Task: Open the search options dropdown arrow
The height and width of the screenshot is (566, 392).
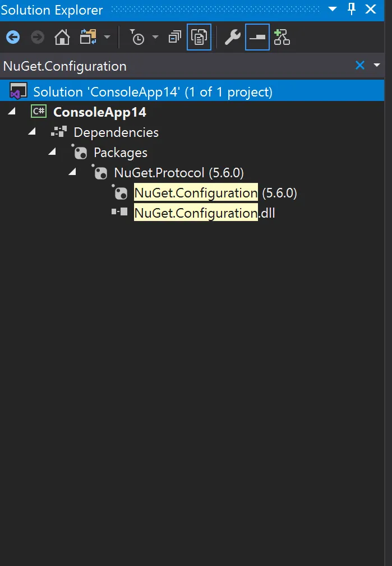Action: coord(377,65)
